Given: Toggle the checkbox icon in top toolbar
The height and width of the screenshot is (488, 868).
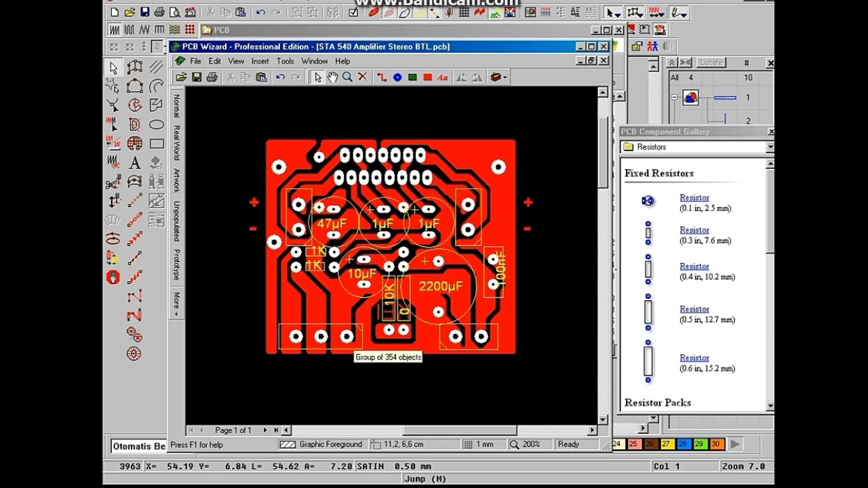Looking at the screenshot, I should coord(353,12).
